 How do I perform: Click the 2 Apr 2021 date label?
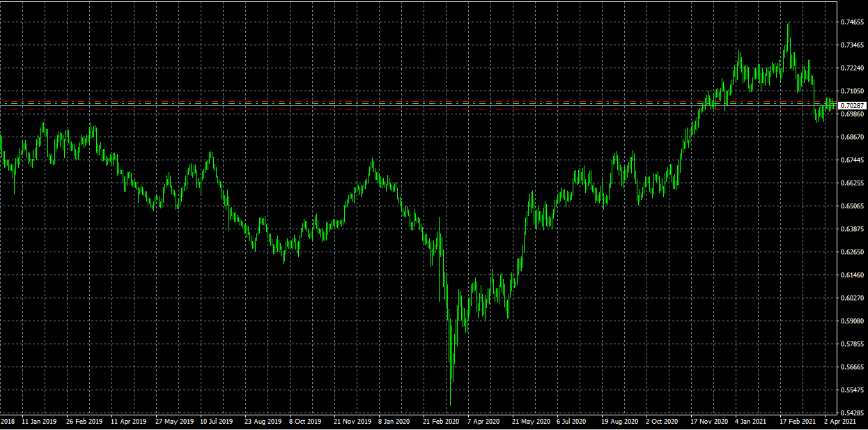(839, 422)
